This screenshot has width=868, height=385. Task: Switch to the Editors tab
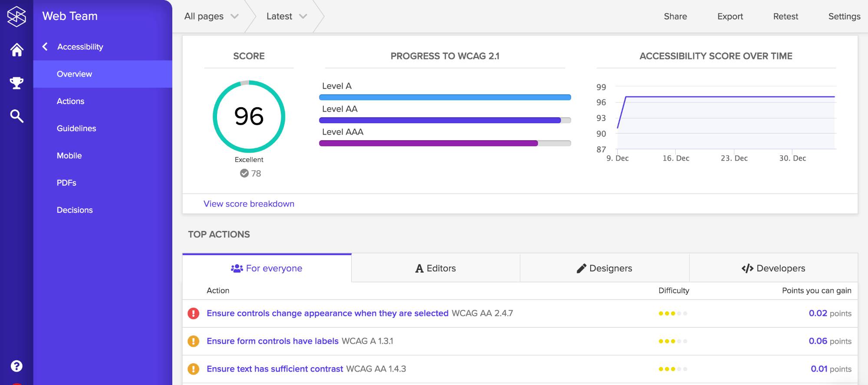pyautogui.click(x=435, y=268)
